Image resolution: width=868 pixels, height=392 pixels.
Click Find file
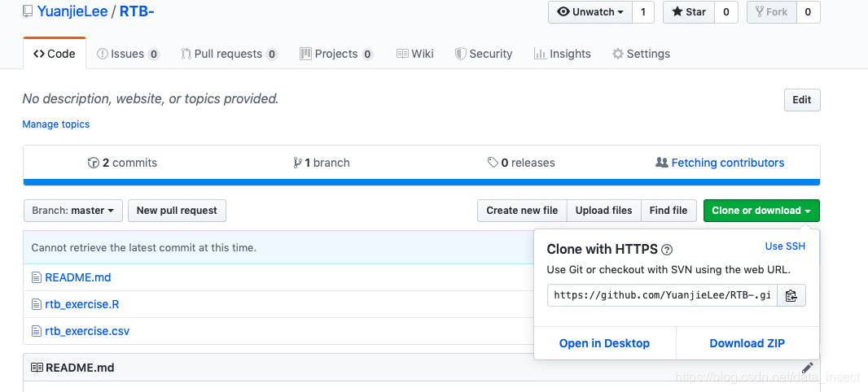669,211
